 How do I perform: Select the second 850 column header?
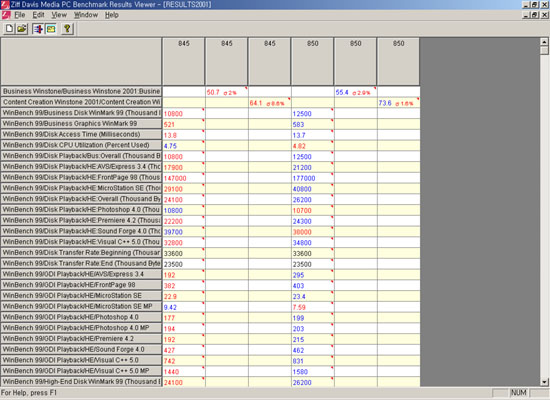click(355, 61)
